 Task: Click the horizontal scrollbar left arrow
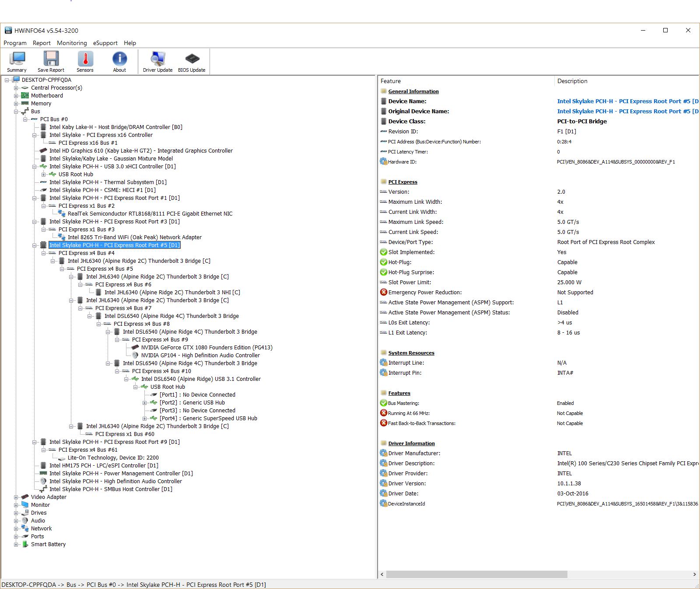pyautogui.click(x=382, y=574)
